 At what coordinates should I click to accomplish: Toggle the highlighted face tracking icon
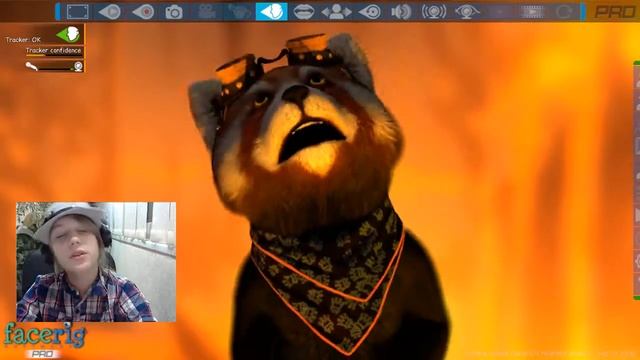[x=271, y=11]
